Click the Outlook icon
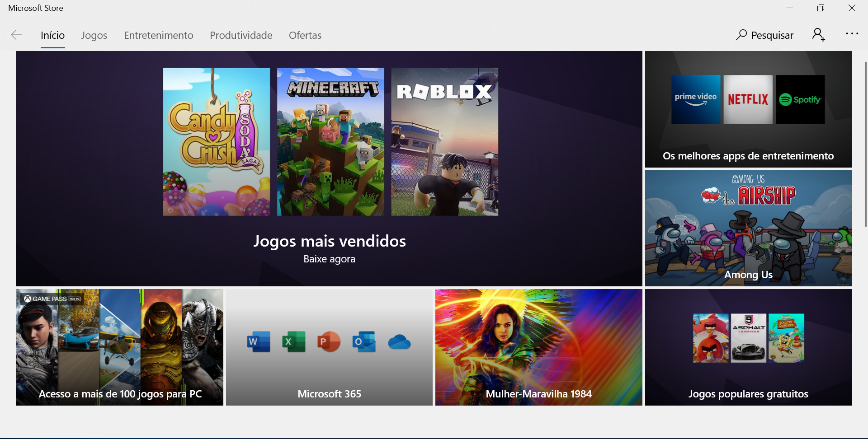This screenshot has height=439, width=868. point(364,342)
